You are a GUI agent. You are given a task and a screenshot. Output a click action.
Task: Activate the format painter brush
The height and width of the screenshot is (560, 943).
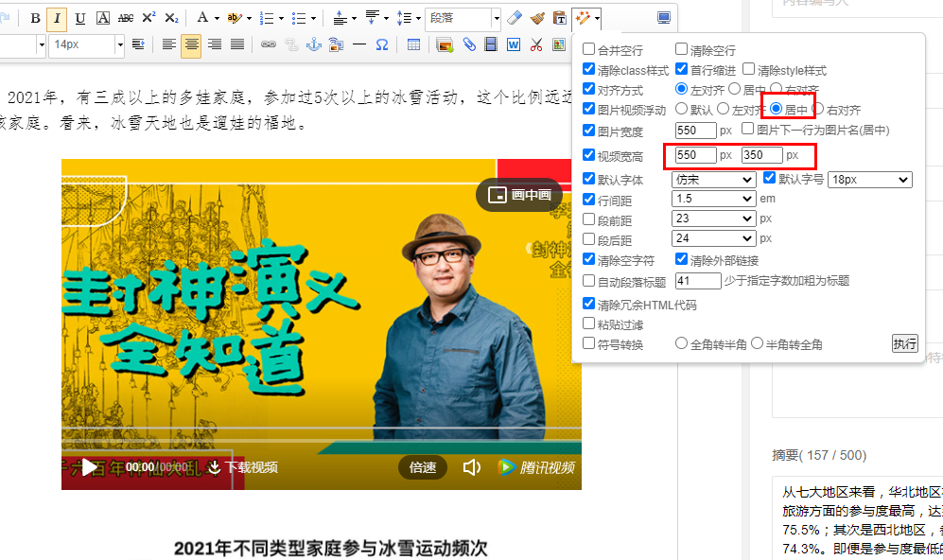tap(537, 18)
